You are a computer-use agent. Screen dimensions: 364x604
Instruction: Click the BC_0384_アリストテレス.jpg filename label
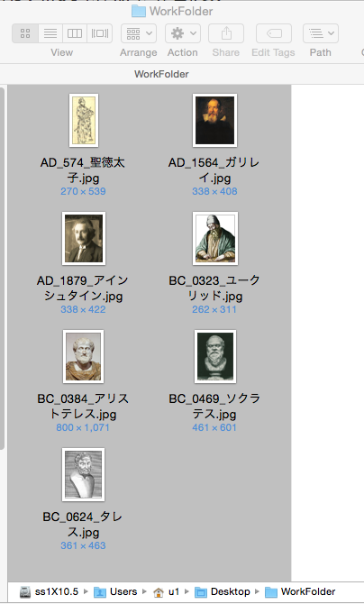[x=83, y=406]
